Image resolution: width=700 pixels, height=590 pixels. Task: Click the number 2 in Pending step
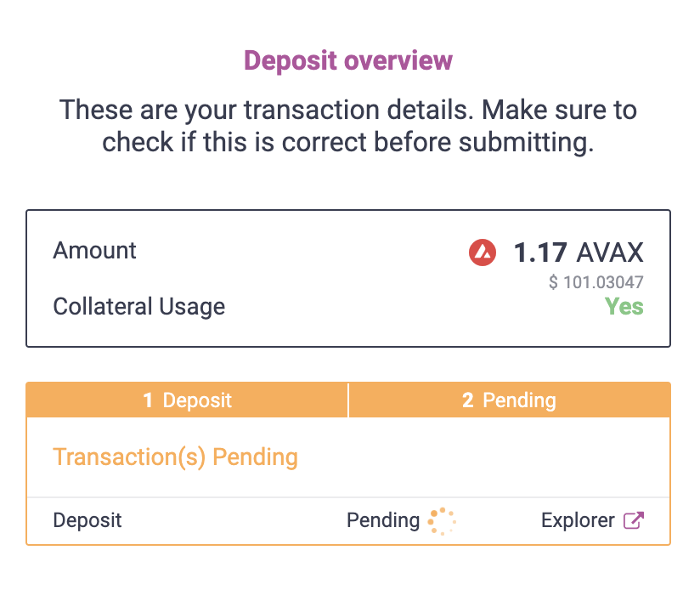coord(467,400)
